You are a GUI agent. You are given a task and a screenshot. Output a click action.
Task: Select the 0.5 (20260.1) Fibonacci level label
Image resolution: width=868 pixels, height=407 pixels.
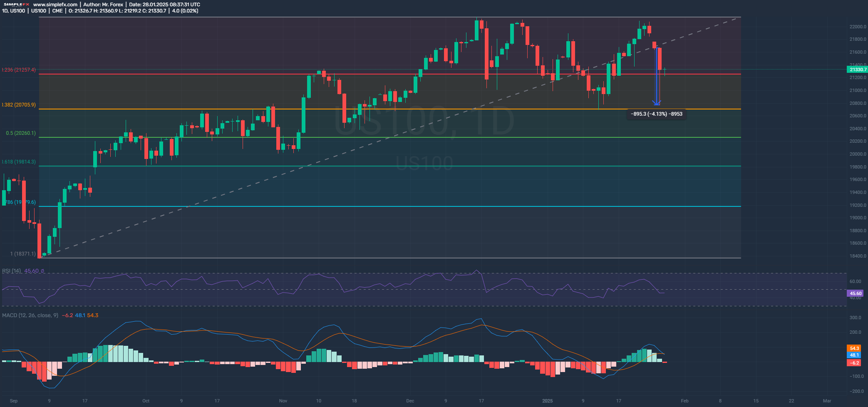tap(21, 133)
